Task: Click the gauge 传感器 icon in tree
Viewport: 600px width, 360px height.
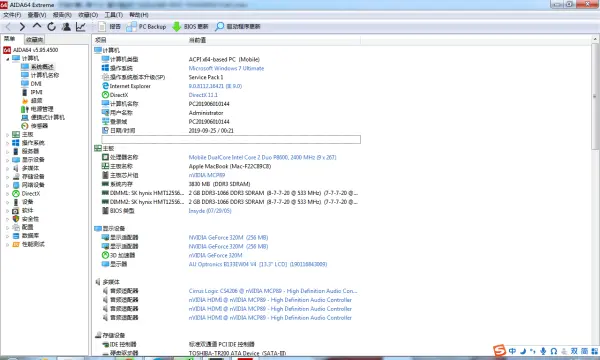Action: tap(25, 126)
